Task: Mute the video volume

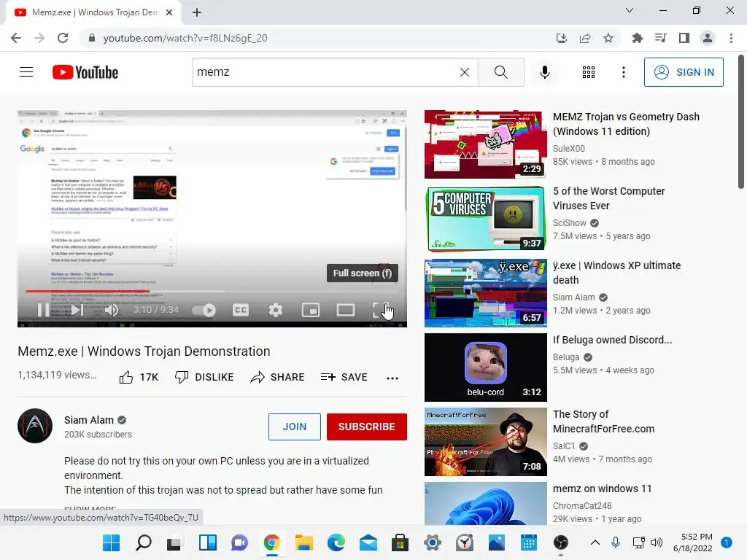Action: (x=112, y=310)
